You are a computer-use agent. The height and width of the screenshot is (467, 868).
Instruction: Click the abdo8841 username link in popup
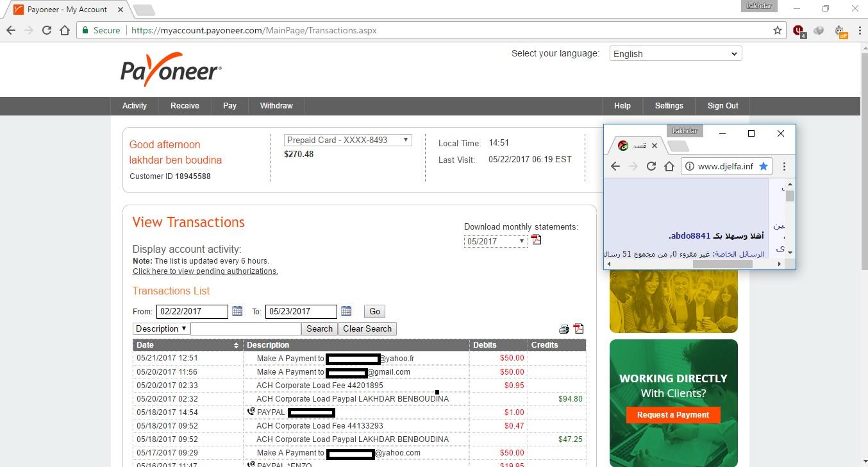click(x=690, y=236)
